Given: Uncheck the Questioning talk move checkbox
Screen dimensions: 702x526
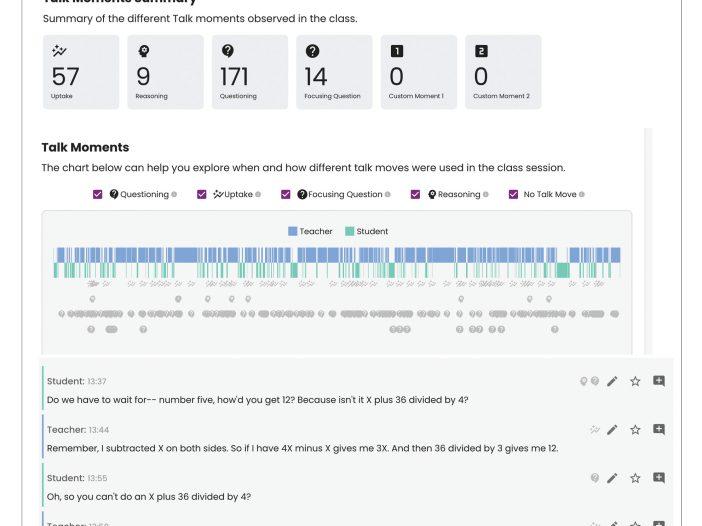Looking at the screenshot, I should [x=97, y=194].
